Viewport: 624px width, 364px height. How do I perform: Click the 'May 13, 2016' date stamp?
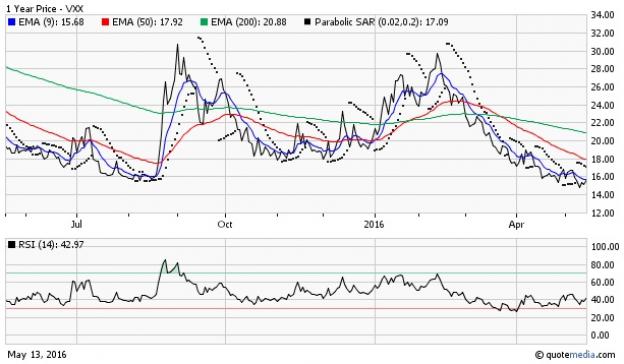37,354
